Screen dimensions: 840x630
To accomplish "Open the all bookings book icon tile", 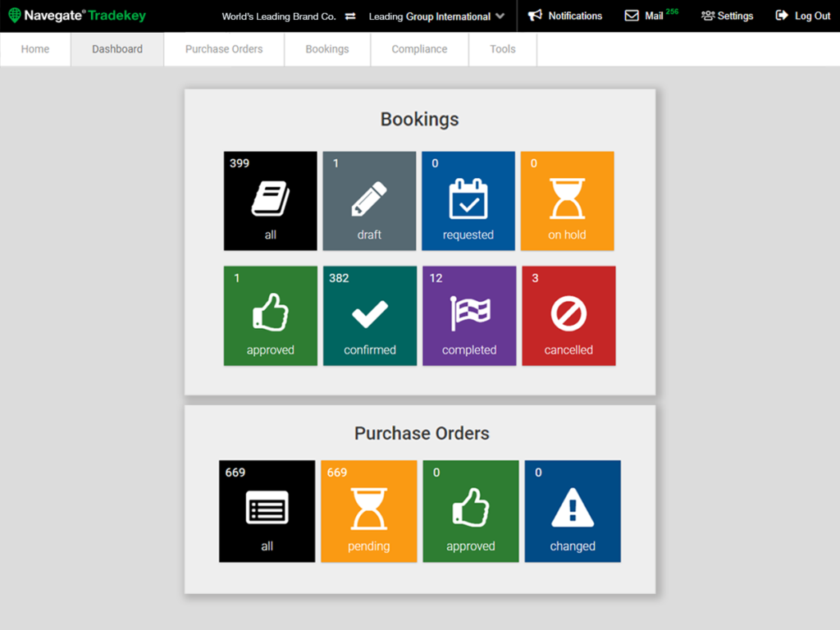I will click(x=270, y=201).
